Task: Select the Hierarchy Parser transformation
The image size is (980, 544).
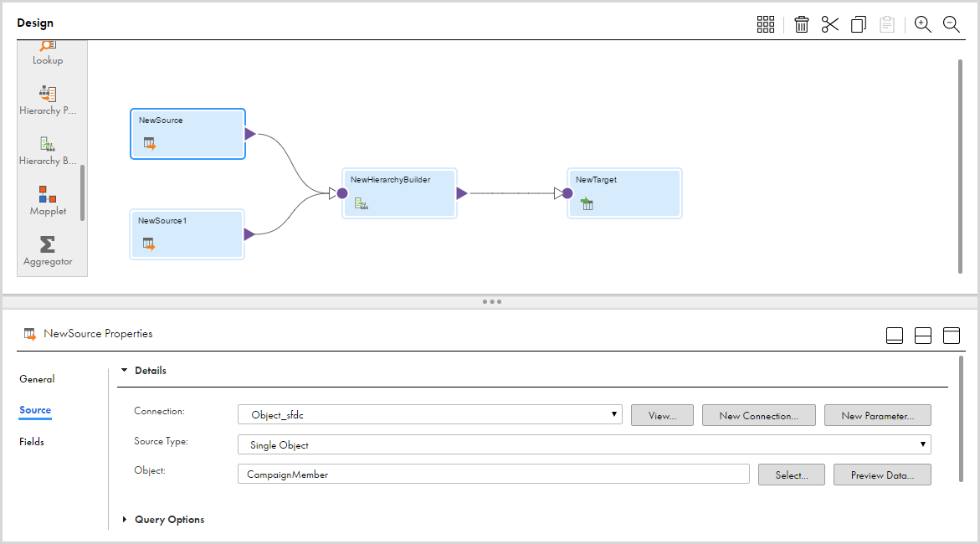Action: click(49, 100)
